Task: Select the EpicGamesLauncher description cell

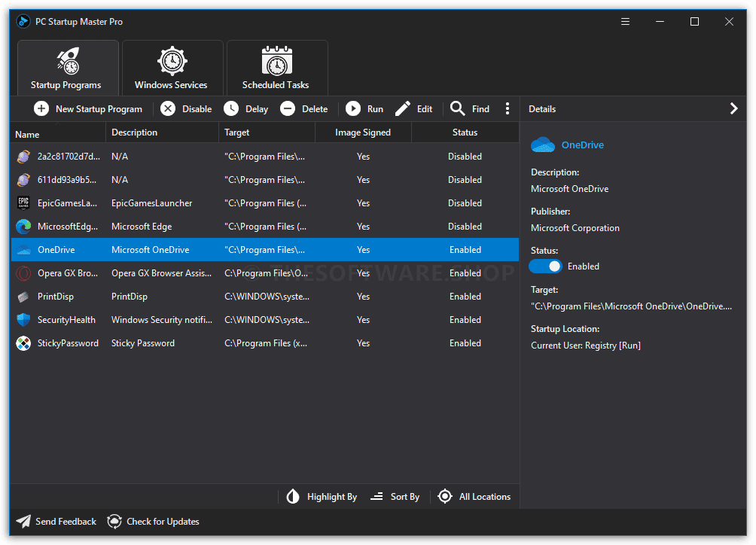Action: (x=152, y=203)
